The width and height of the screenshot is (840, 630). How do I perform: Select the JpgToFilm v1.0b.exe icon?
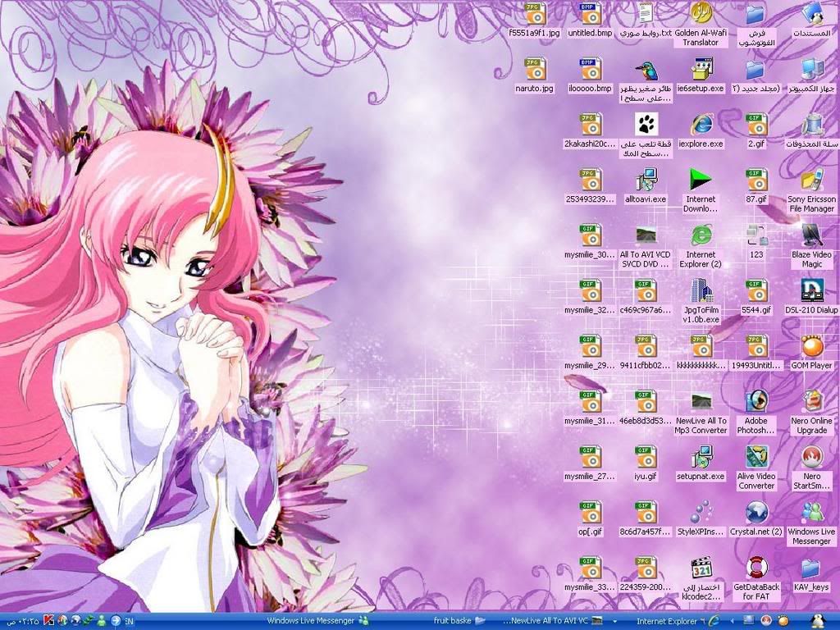tap(701, 291)
